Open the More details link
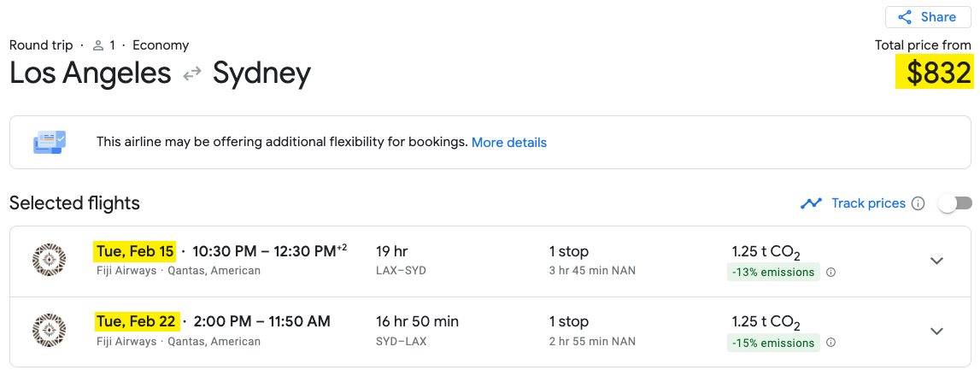This screenshot has height=370, width=980. coord(508,143)
